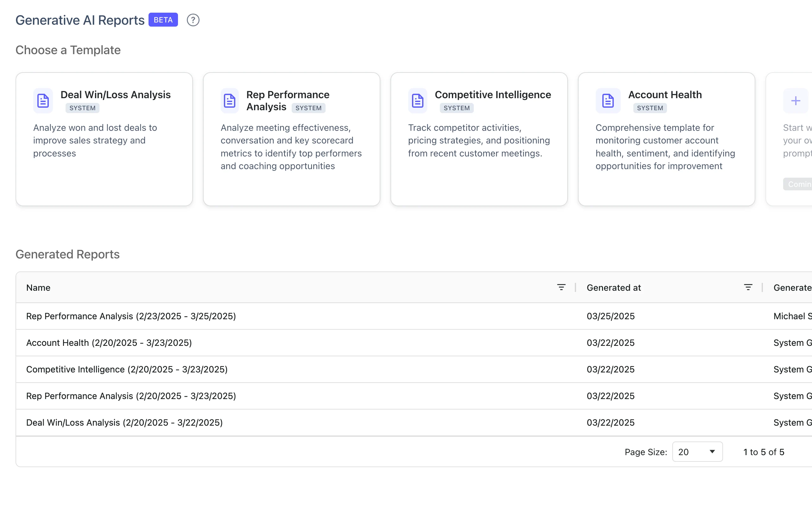This screenshot has height=508, width=812.
Task: Open report Deal Win/Loss Analysis (2/20/2025 - 3/22/2025)
Action: [x=124, y=422]
